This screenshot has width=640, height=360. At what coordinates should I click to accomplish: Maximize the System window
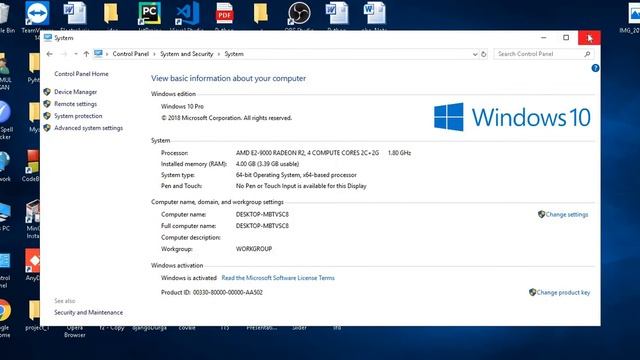click(x=566, y=38)
